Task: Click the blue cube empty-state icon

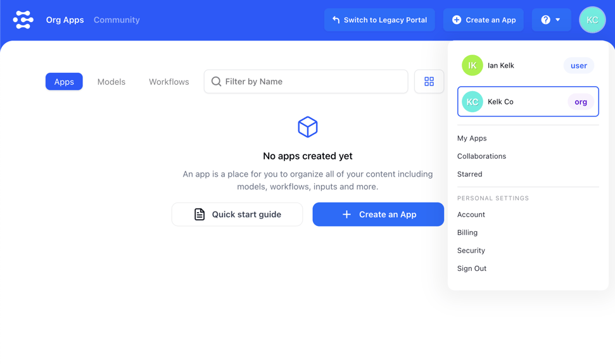Action: tap(308, 127)
